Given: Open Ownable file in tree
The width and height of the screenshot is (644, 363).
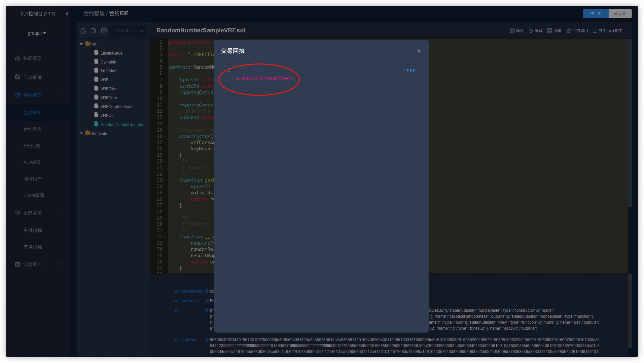Looking at the screenshot, I should point(108,62).
